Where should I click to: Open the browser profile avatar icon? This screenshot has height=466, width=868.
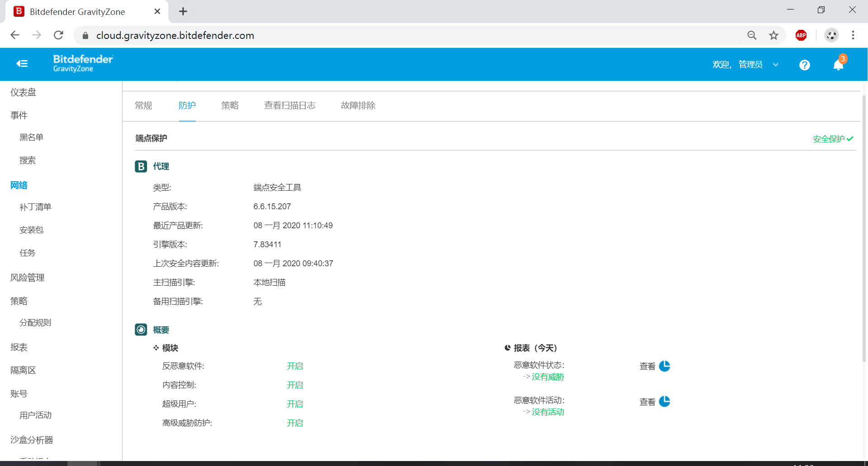831,35
